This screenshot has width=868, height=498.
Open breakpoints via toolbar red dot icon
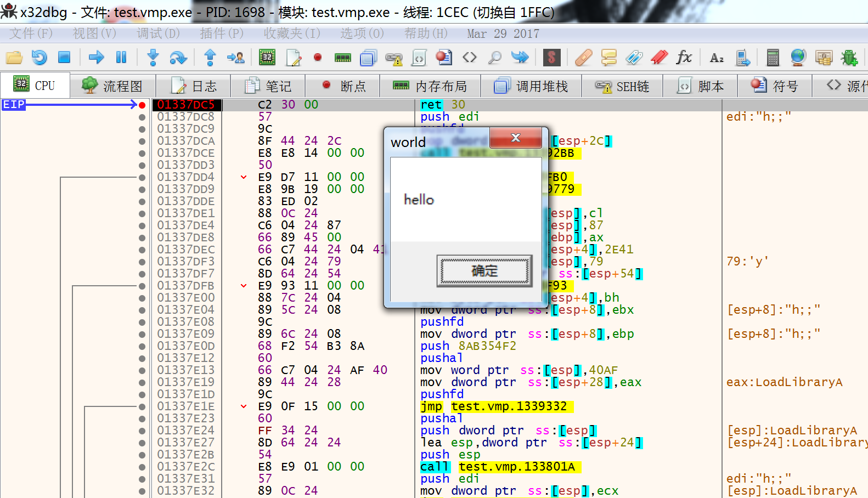coord(317,57)
